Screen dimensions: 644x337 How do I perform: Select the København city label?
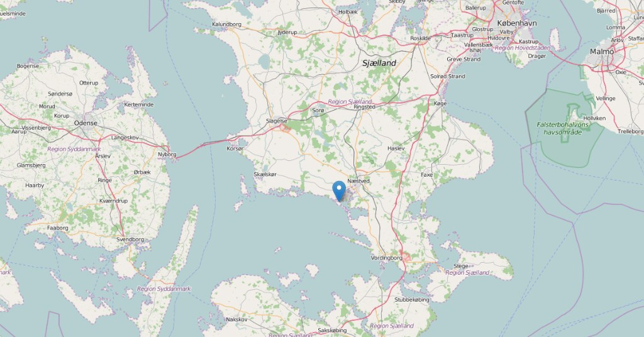517,23
